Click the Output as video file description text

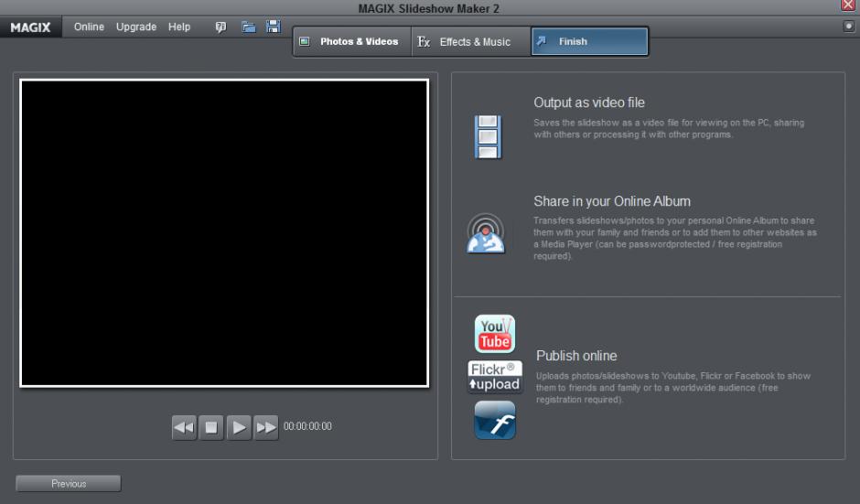[669, 129]
